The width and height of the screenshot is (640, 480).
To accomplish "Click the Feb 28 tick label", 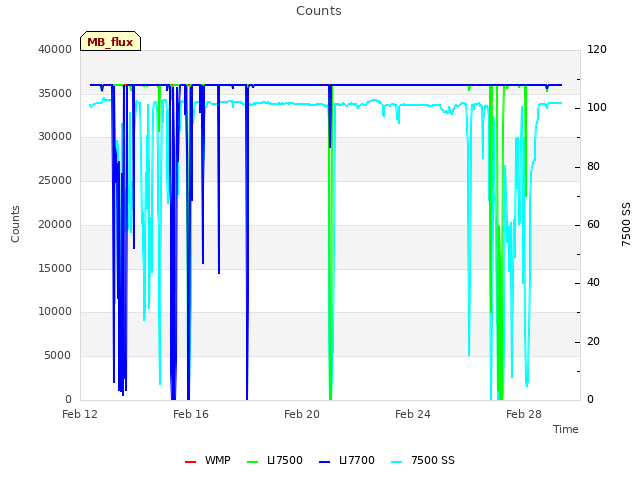I will 524,414.
